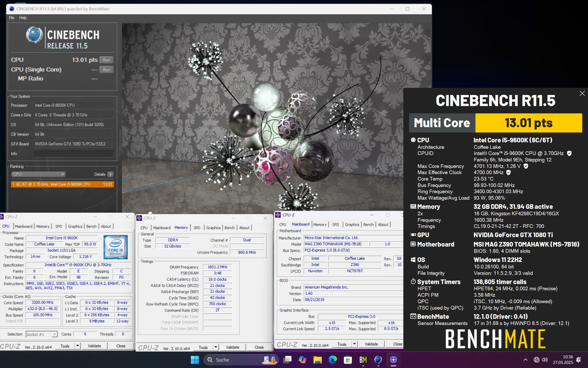Run the Cinebench CPU multi-core test

[x=106, y=60]
